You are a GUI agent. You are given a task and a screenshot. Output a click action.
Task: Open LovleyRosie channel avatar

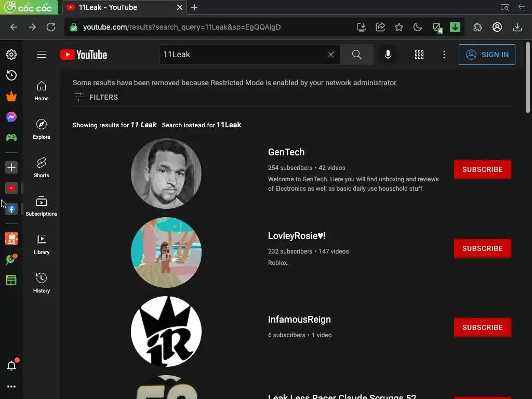click(166, 252)
